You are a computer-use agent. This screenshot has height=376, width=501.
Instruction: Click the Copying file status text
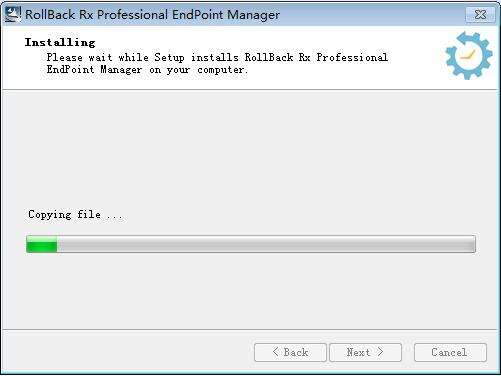click(75, 214)
